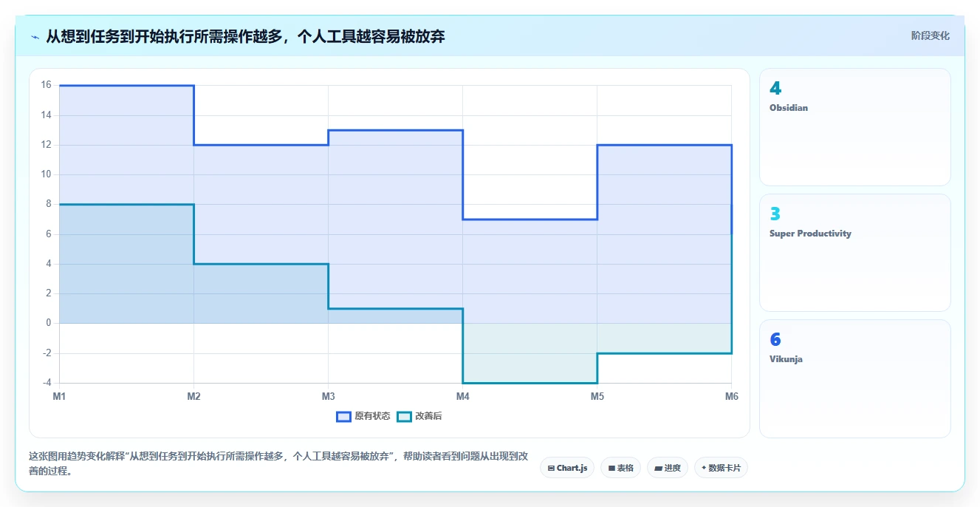Click the M4 axis label
The width and height of the screenshot is (980, 507).
[x=462, y=397]
